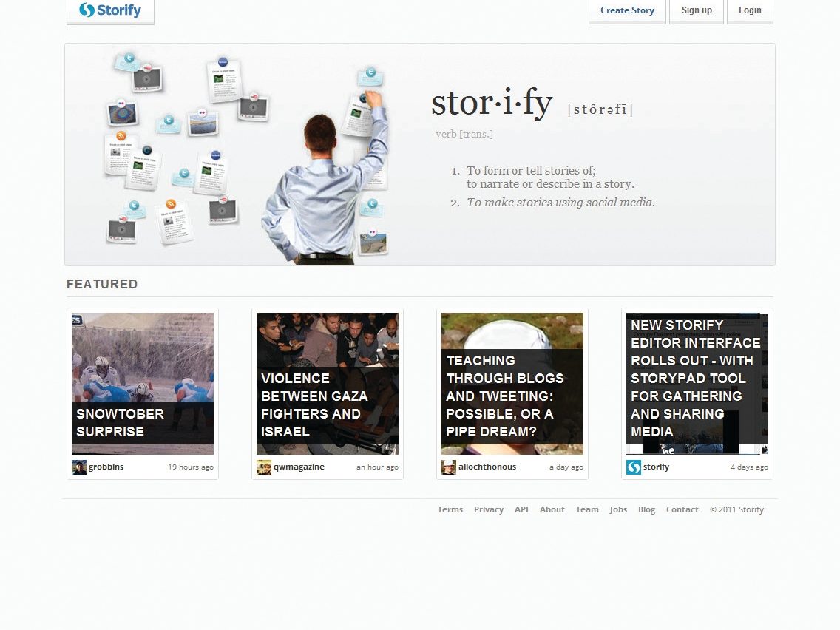Screen dimensions: 840x630
Task: Open the Snowtober Surprise story thumbnail
Action: 143,384
